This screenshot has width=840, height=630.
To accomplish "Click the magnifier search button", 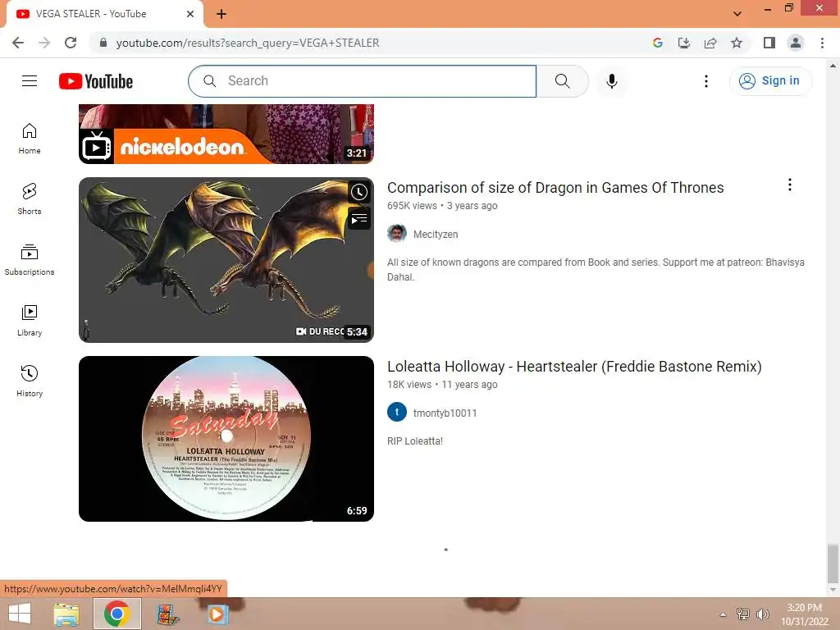I will point(562,81).
